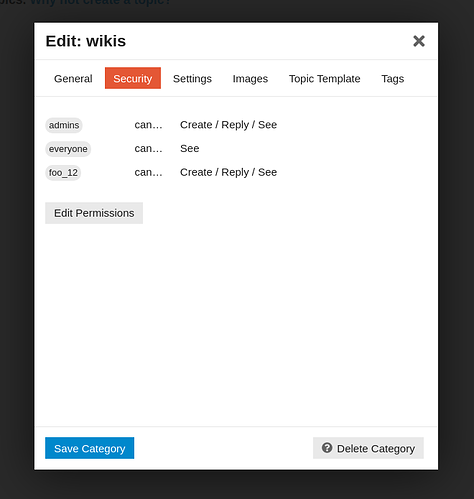Click the Edit Permissions button
The image size is (474, 499).
coord(94,213)
